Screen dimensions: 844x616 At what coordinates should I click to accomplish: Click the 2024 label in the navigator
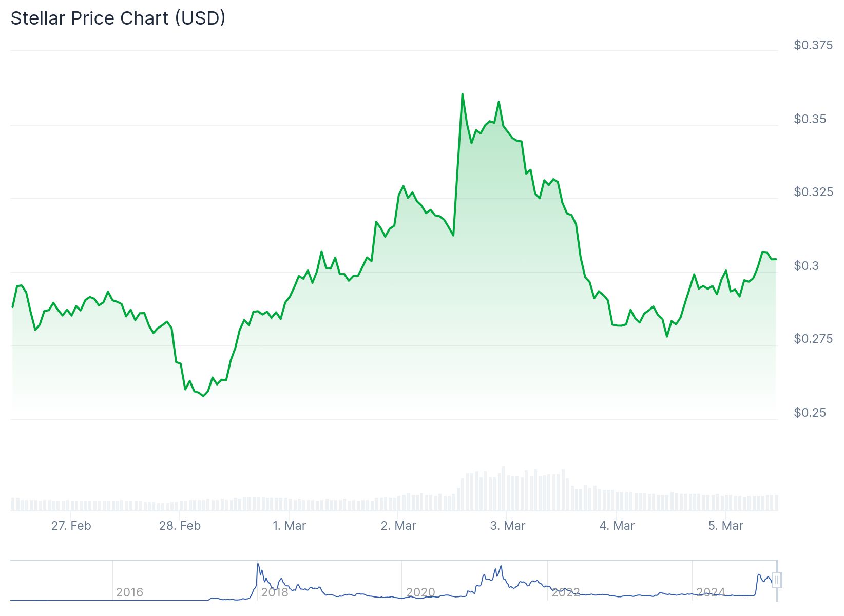pos(711,592)
